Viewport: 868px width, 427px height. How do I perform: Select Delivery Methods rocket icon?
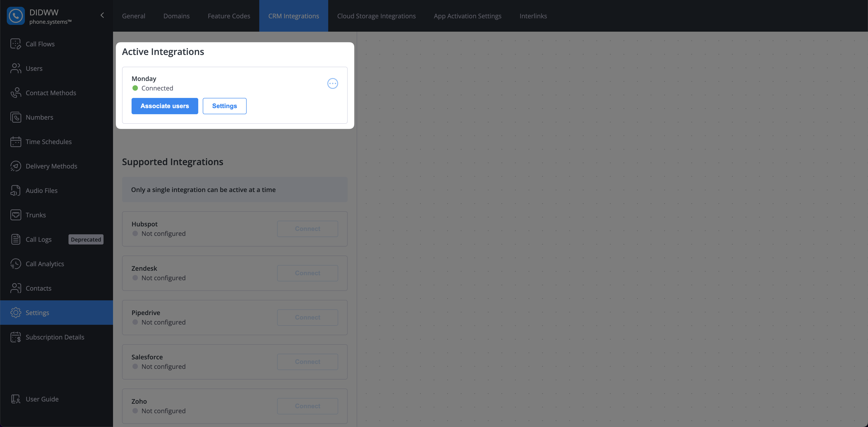(16, 166)
